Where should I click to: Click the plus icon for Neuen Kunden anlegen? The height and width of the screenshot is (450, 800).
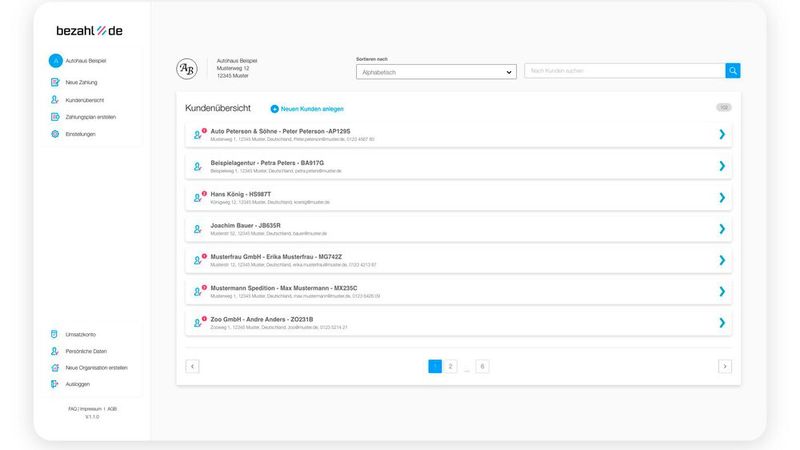(275, 108)
